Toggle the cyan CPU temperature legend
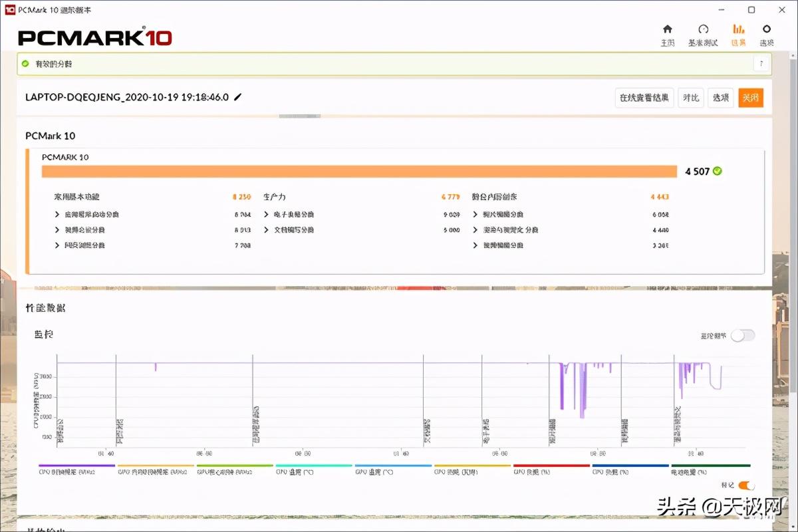The height and width of the screenshot is (532, 798). coord(313,469)
